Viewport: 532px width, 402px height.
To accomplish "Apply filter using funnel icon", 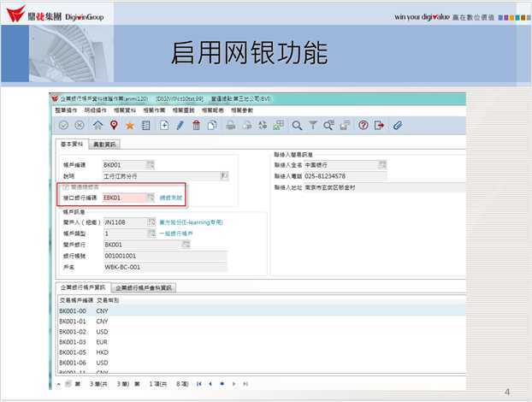I will 313,125.
